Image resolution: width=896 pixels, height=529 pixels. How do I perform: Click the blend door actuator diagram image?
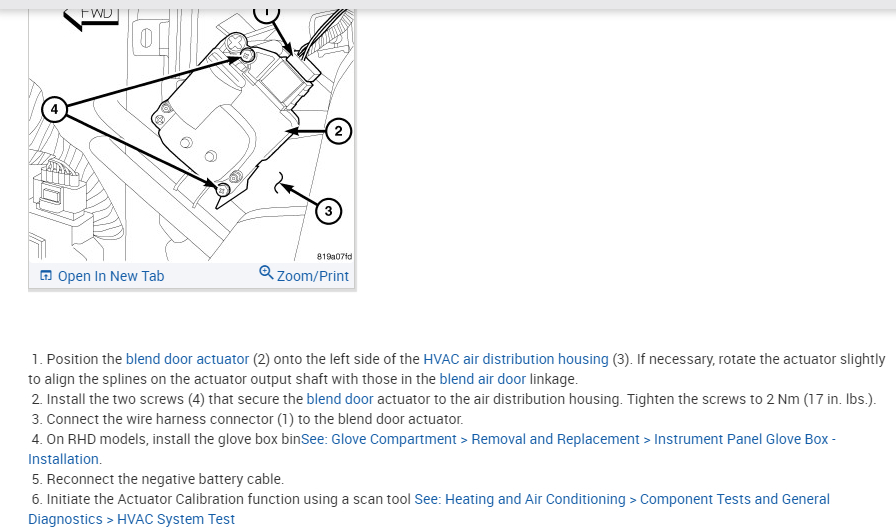[191, 135]
